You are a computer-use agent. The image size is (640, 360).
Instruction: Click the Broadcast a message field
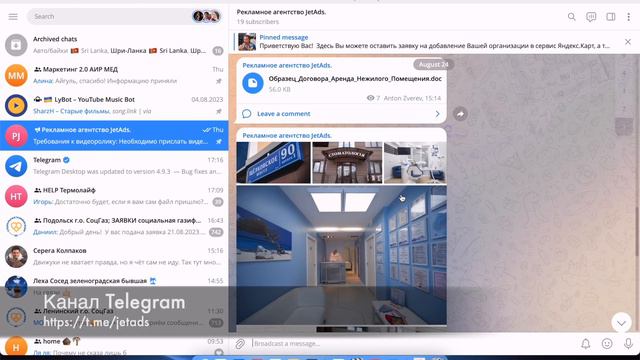click(x=412, y=344)
